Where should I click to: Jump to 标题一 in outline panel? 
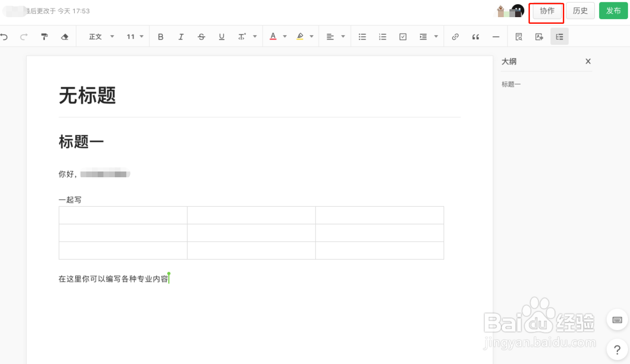pyautogui.click(x=511, y=84)
